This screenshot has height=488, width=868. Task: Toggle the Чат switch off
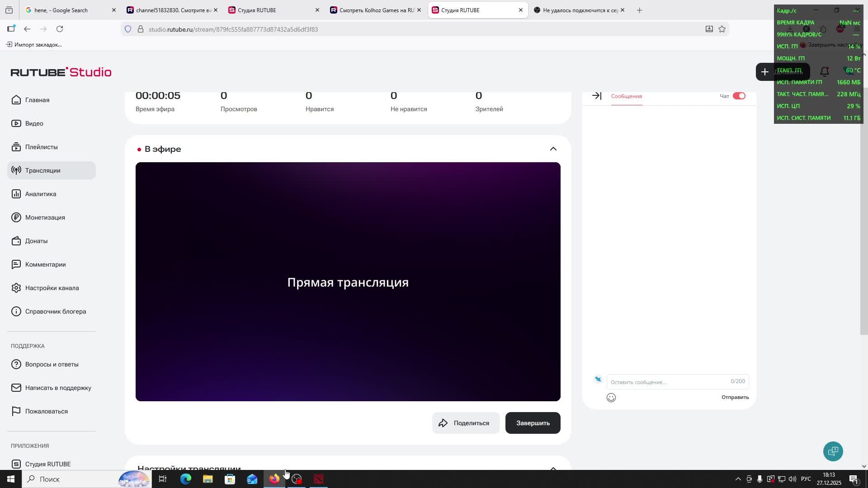[739, 96]
